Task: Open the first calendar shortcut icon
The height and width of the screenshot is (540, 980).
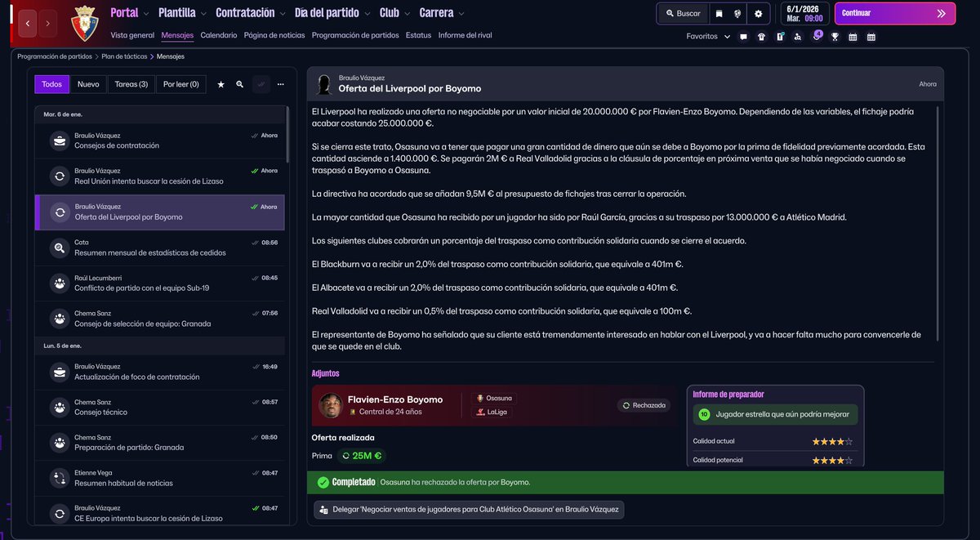Action: coord(853,37)
